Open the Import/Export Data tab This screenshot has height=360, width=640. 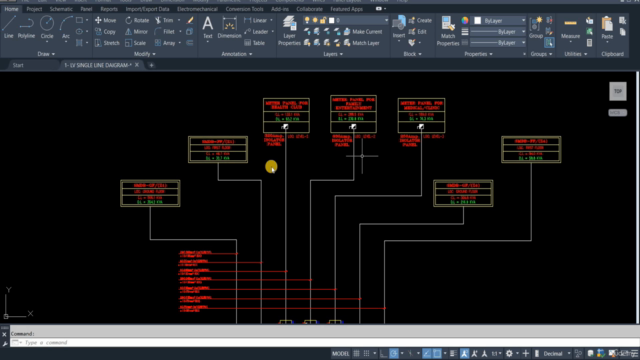[147, 9]
